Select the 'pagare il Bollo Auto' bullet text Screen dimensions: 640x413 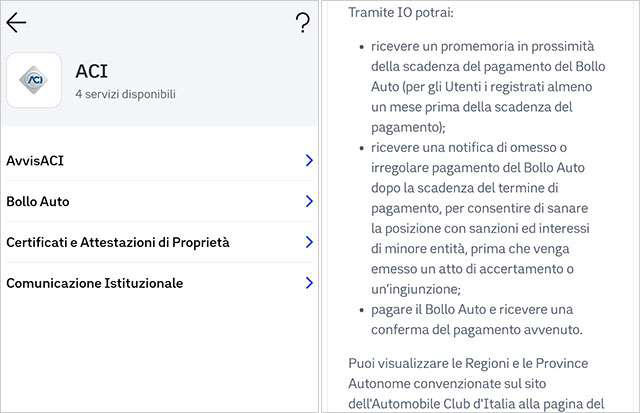477,320
